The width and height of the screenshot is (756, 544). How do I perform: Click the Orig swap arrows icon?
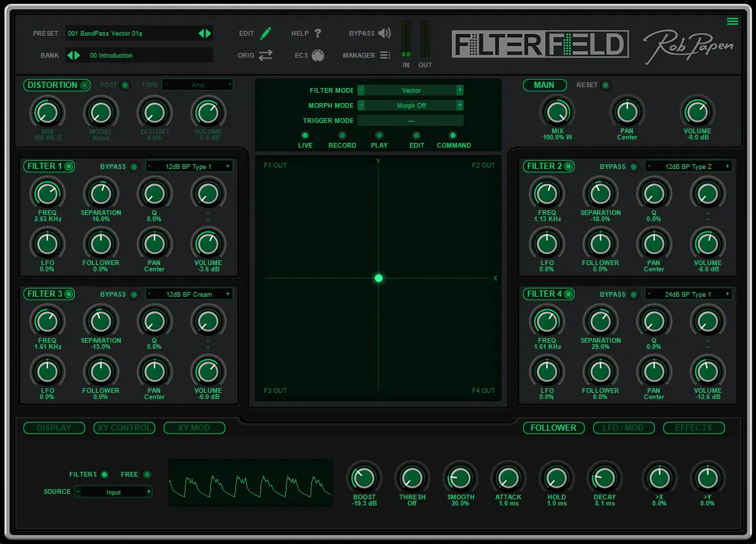tap(265, 55)
